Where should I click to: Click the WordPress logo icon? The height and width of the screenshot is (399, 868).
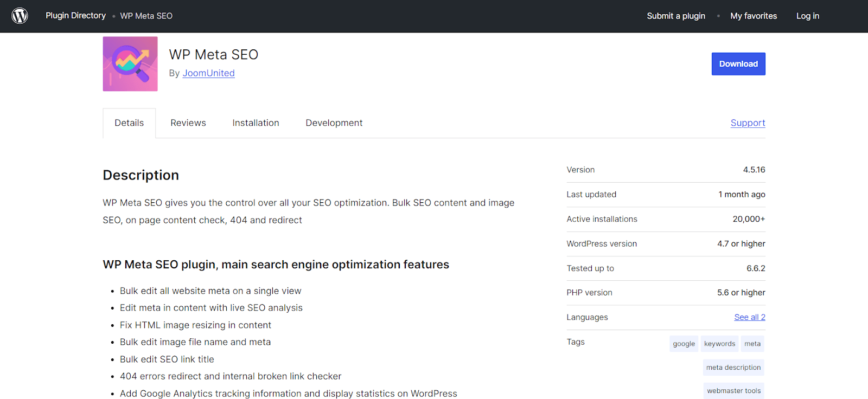click(x=20, y=16)
